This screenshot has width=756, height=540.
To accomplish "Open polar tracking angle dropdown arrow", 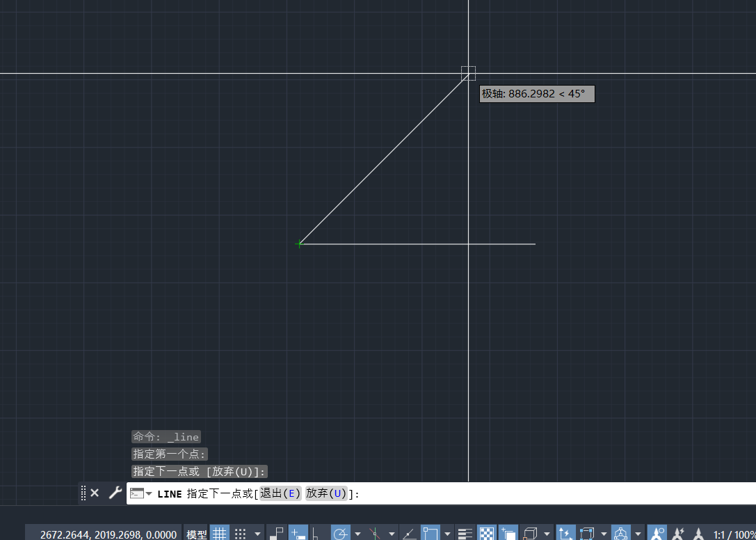I will (357, 534).
